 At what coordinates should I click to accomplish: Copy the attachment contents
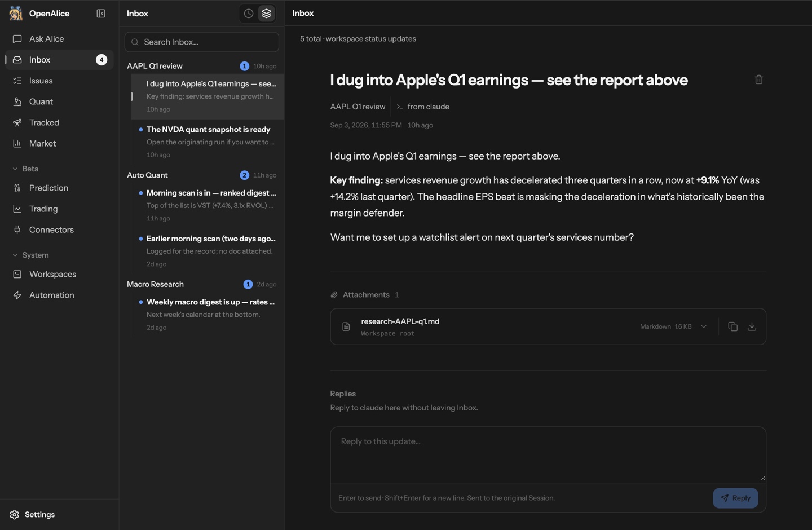[x=732, y=326]
